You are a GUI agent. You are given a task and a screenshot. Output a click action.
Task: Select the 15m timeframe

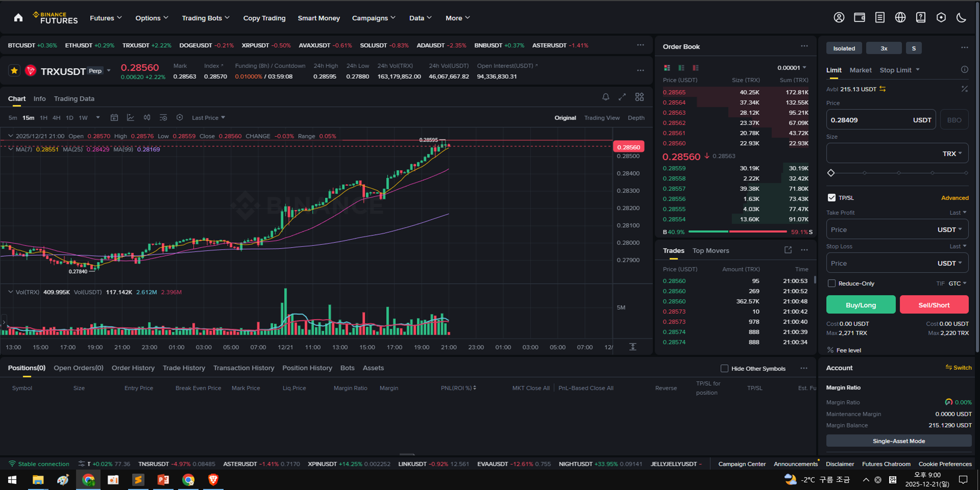point(28,118)
